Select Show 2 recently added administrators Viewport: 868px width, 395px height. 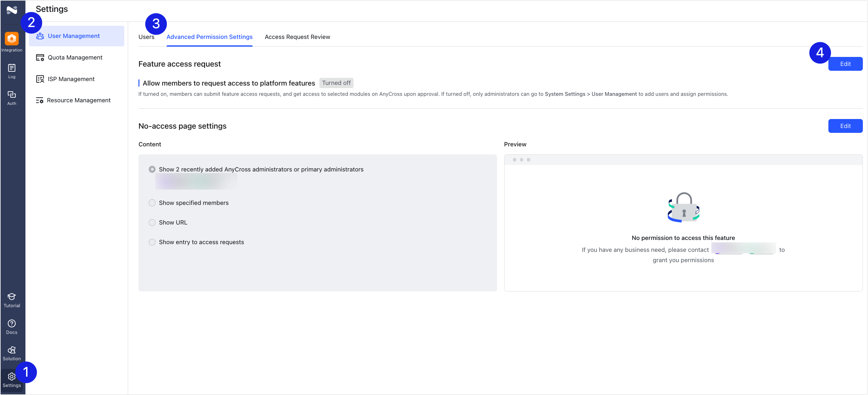(x=152, y=170)
